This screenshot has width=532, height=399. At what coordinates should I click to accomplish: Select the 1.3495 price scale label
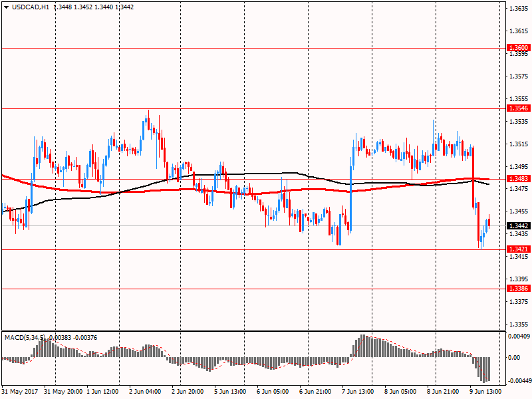tap(519, 167)
